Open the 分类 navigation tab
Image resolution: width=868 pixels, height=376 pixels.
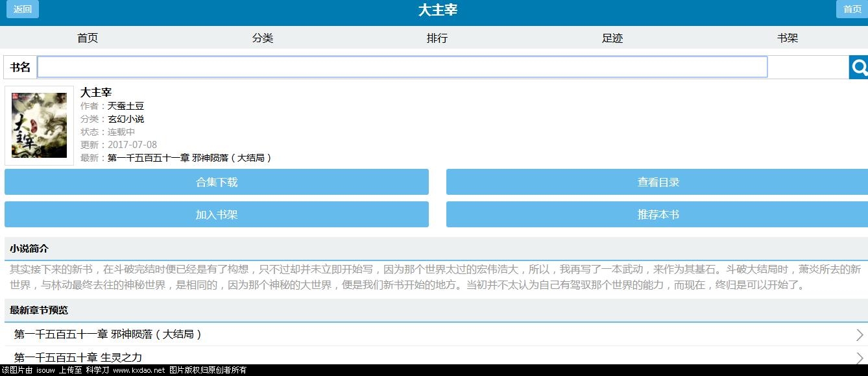tap(263, 38)
